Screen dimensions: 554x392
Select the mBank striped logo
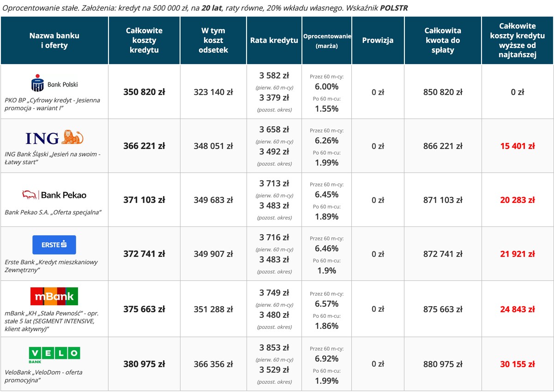pyautogui.click(x=54, y=297)
